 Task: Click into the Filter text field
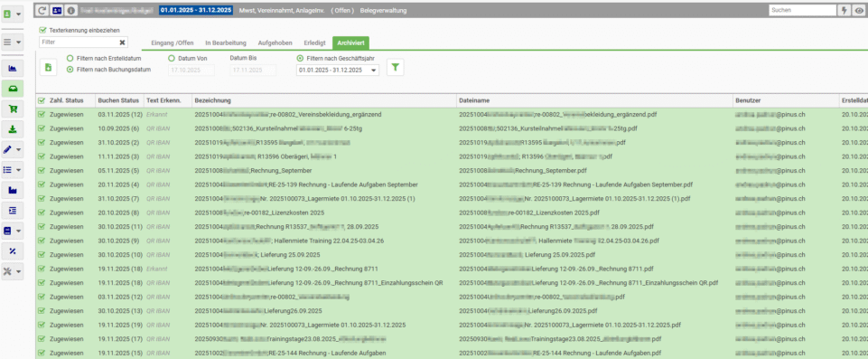pyautogui.click(x=78, y=43)
